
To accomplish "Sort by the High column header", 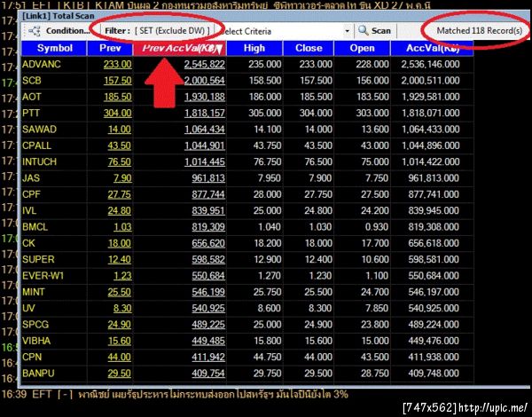I will [x=254, y=48].
